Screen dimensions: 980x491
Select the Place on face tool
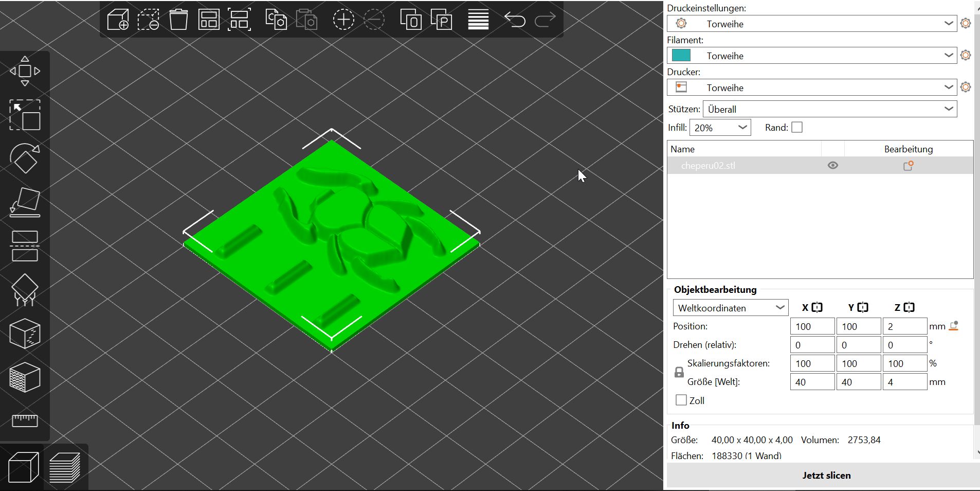[25, 202]
